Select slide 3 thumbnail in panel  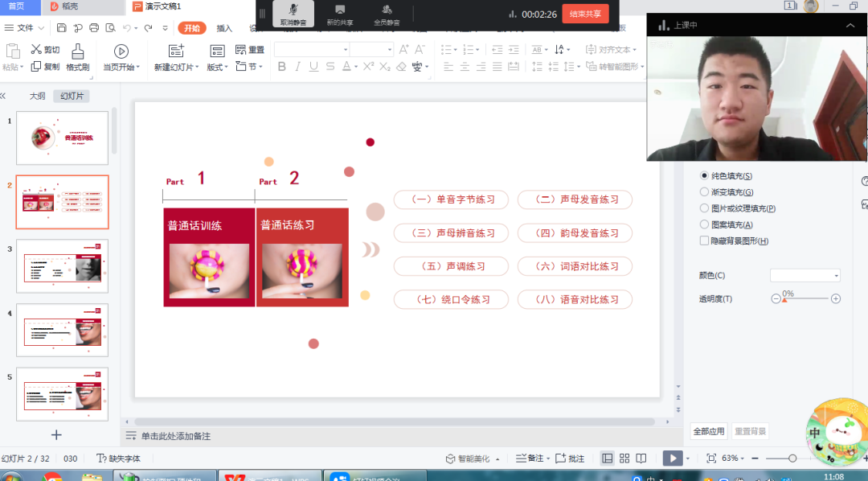coord(62,266)
